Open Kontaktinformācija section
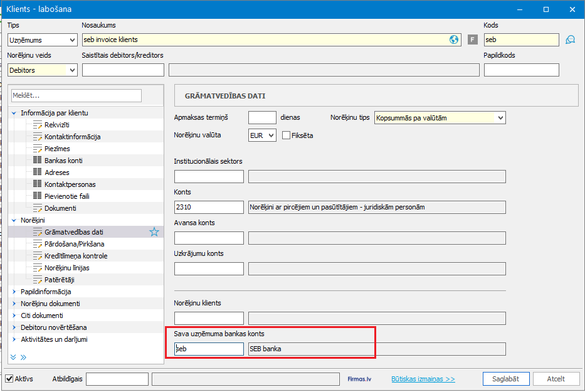 click(x=72, y=137)
